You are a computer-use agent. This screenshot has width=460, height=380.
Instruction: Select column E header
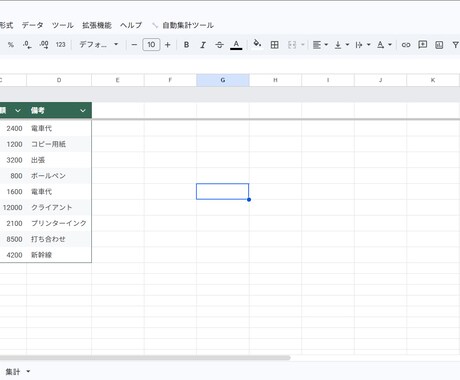(x=118, y=80)
